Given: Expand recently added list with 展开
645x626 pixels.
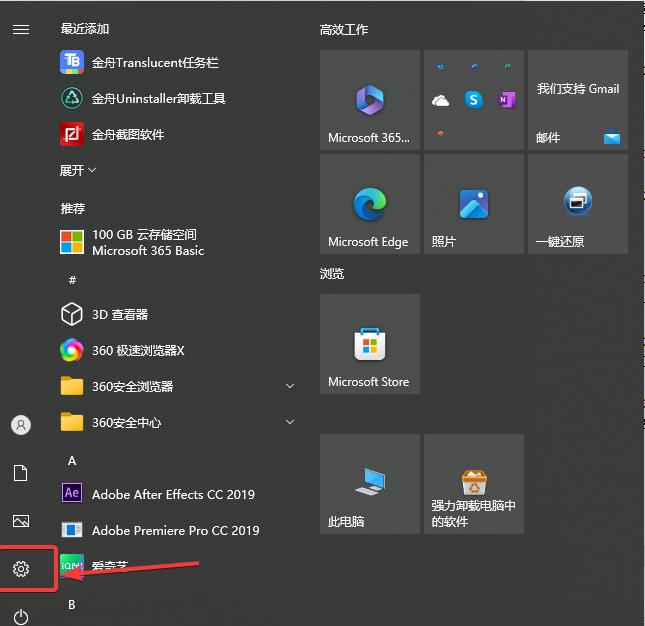Looking at the screenshot, I should click(78, 170).
